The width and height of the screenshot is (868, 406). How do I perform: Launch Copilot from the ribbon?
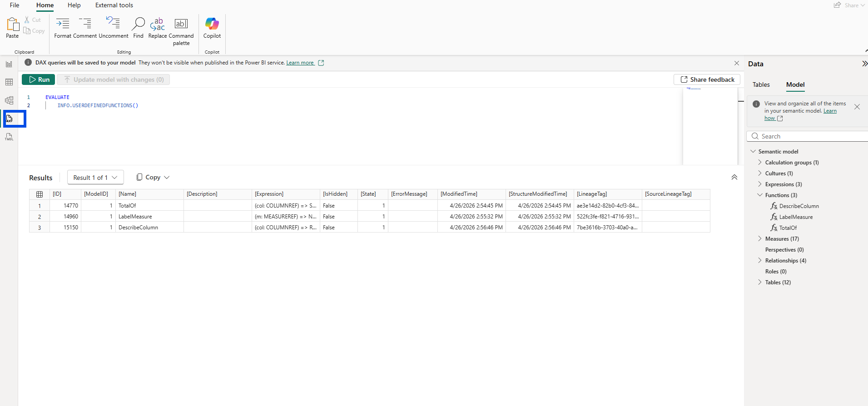[212, 28]
